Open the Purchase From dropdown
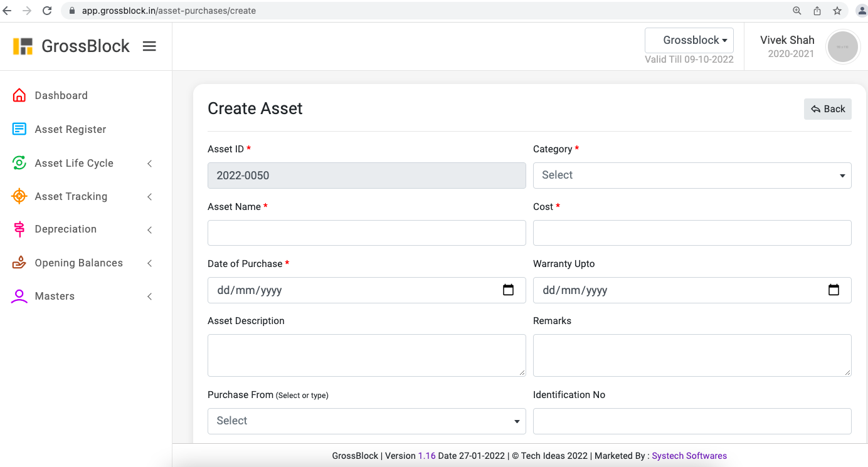 (366, 421)
